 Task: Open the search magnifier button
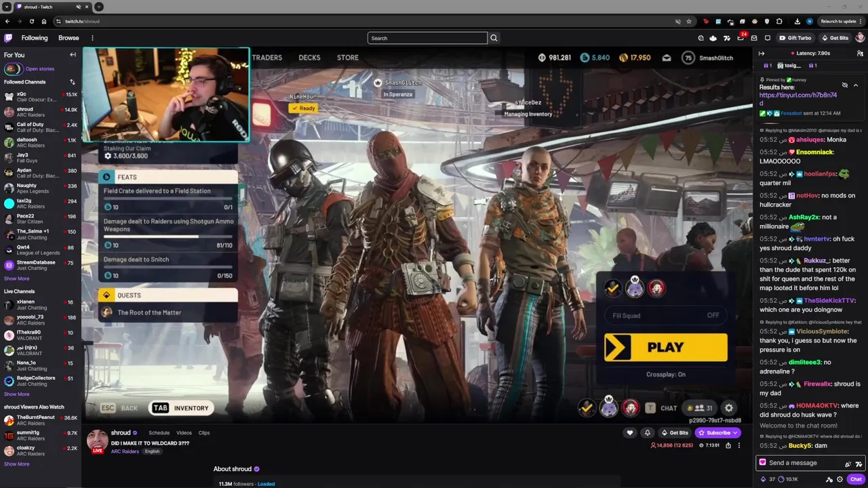pos(494,38)
